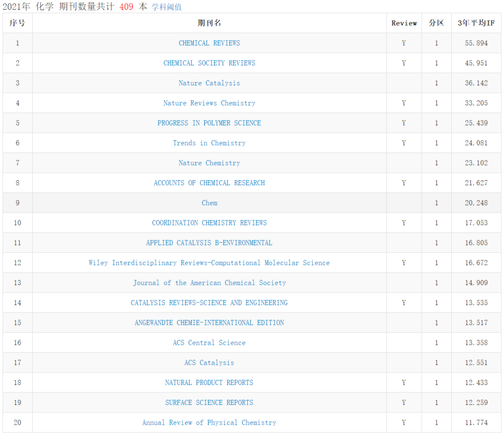Select the IF value 13.517
The image size is (504, 433).
click(x=476, y=322)
